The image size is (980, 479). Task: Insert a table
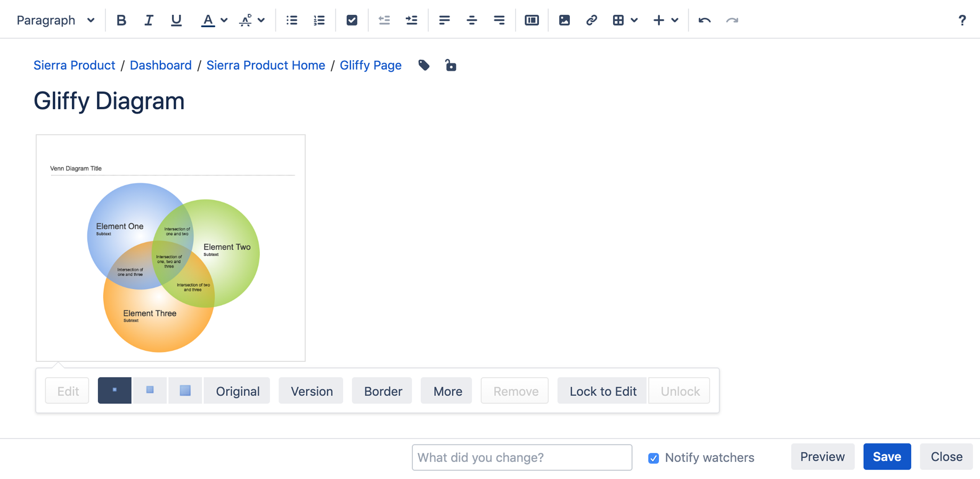coord(618,20)
